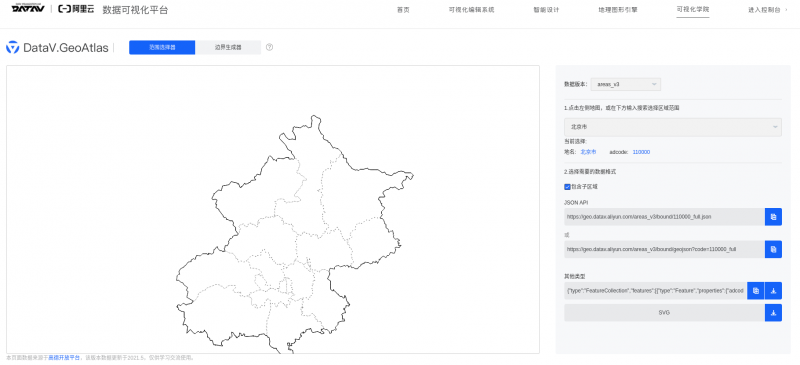
Task: Click the SVG format field
Action: coord(664,312)
